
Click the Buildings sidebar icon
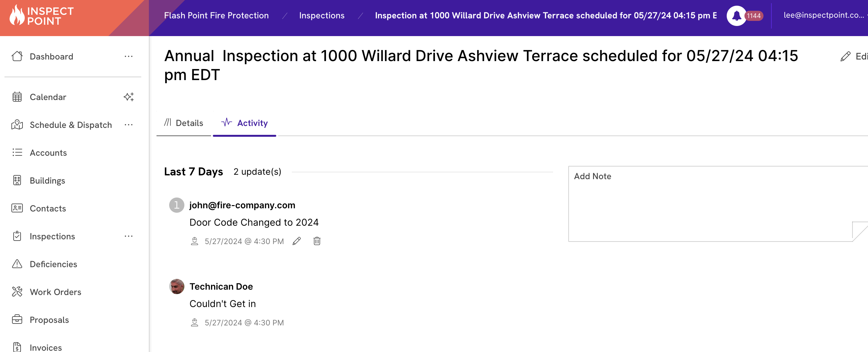tap(17, 180)
